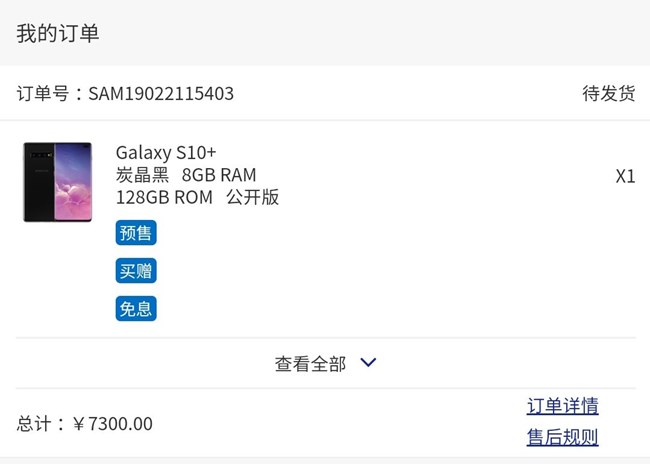Viewport: 650px width, 464px height.
Task: Click the Galaxy S10+ phone thumbnail
Action: tap(57, 182)
